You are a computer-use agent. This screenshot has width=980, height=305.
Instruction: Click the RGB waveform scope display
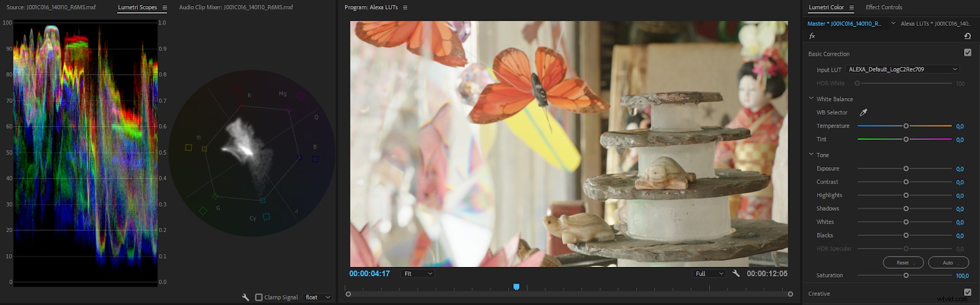click(x=85, y=153)
